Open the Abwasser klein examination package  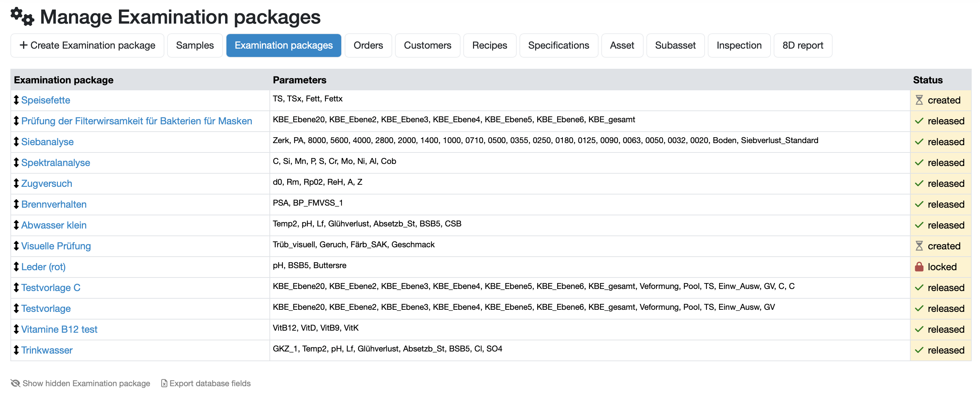click(54, 225)
